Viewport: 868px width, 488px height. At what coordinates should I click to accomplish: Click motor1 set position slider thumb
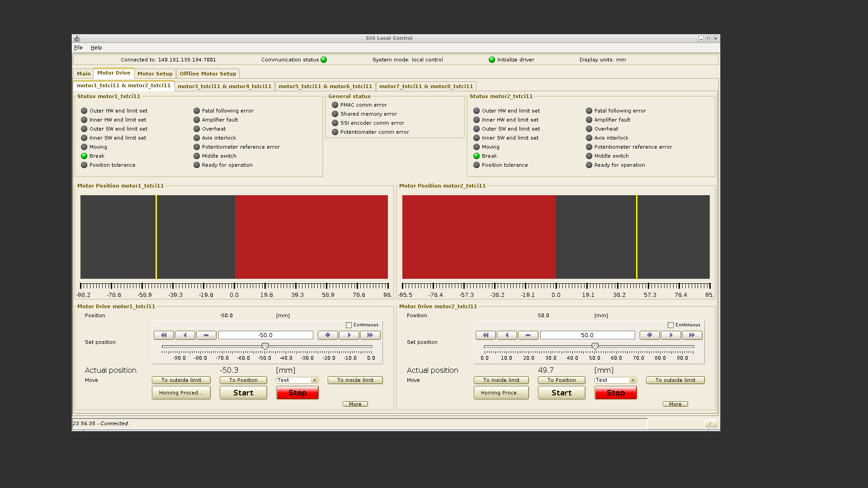(265, 347)
